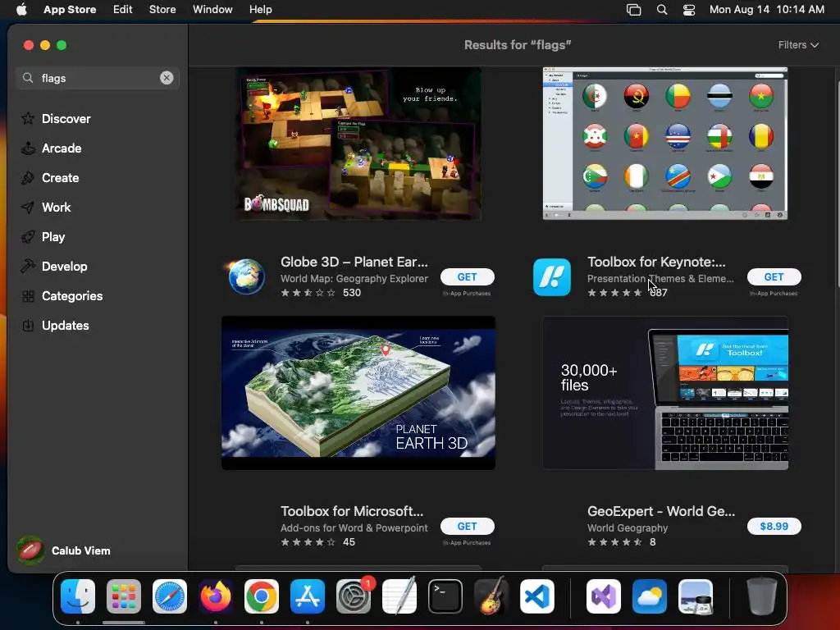Select the Work paper plane icon
This screenshot has width=840, height=630.
(28, 208)
